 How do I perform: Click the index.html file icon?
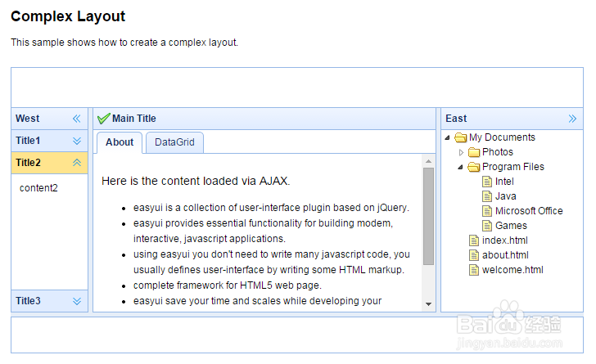pos(474,240)
